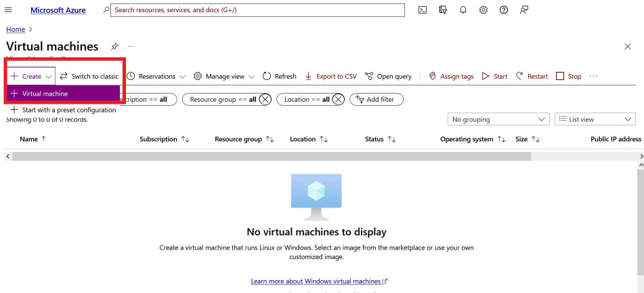
Task: Choose Start with a preset configuration
Action: [x=68, y=110]
